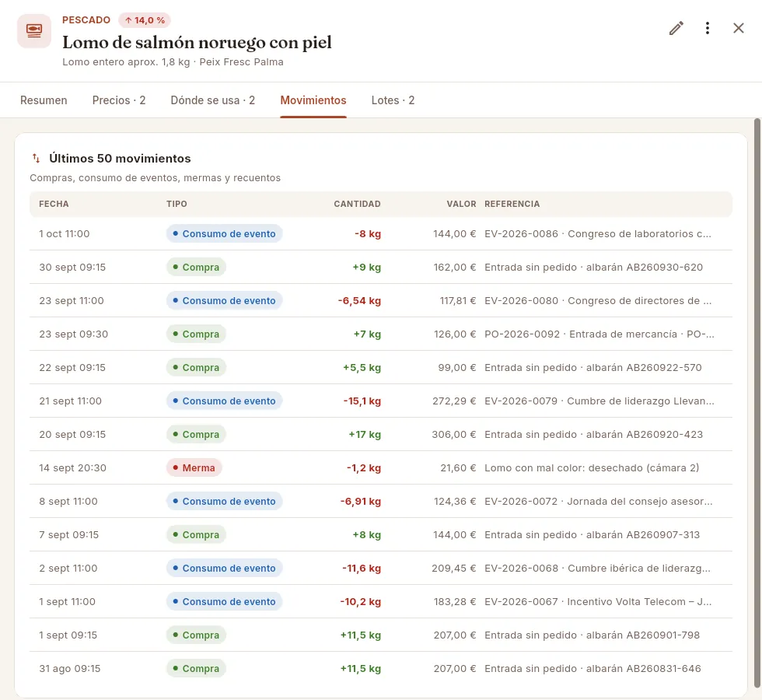Open reference EV-2026-0072 Jornada del consejo
Screen dimensions: 762x700
pos(599,501)
